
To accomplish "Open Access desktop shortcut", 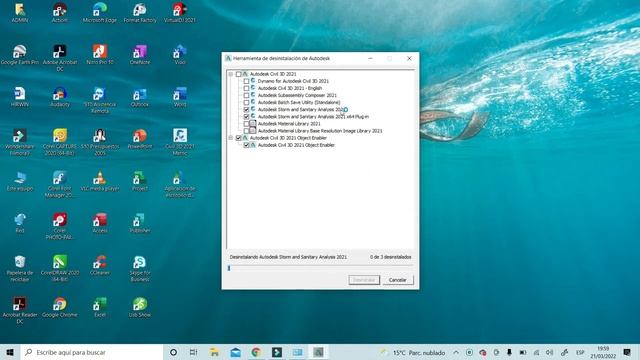I will [x=100, y=223].
